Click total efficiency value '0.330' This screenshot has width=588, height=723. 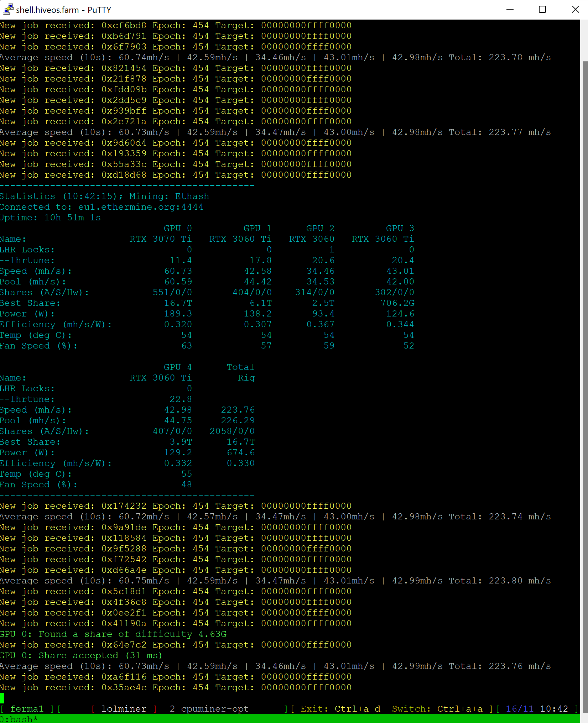point(240,463)
